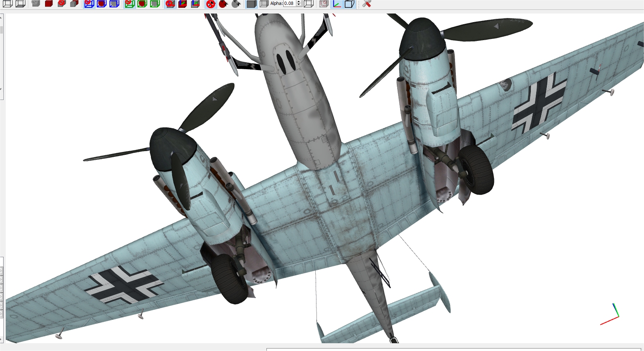Select the green wireframe cube with gray sphere
This screenshot has width=644, height=351.
[155, 4]
